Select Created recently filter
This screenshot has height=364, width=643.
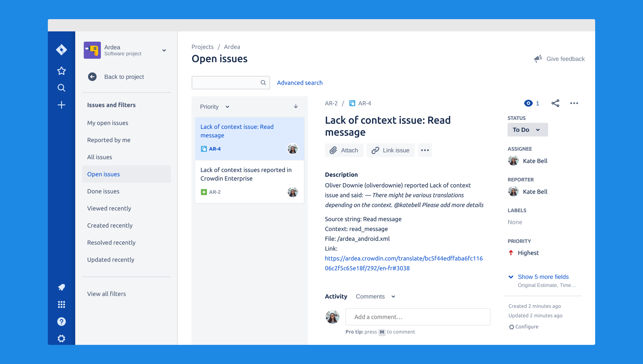tap(110, 225)
